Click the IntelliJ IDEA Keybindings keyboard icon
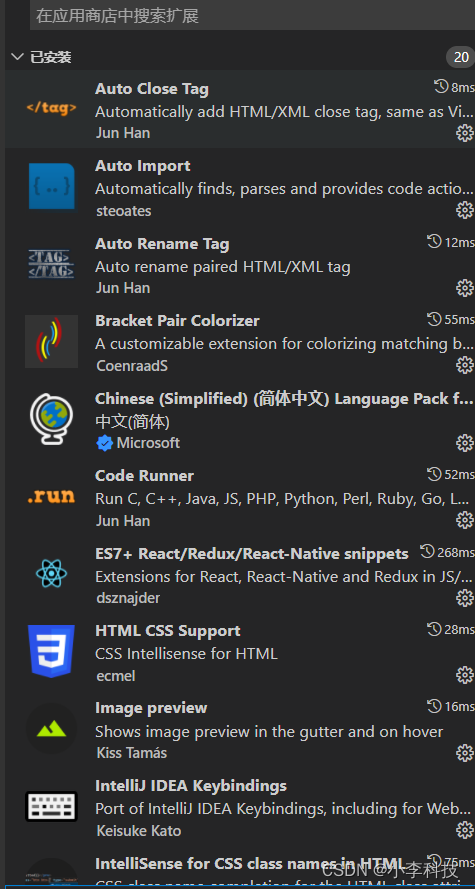475x889 pixels. [52, 807]
